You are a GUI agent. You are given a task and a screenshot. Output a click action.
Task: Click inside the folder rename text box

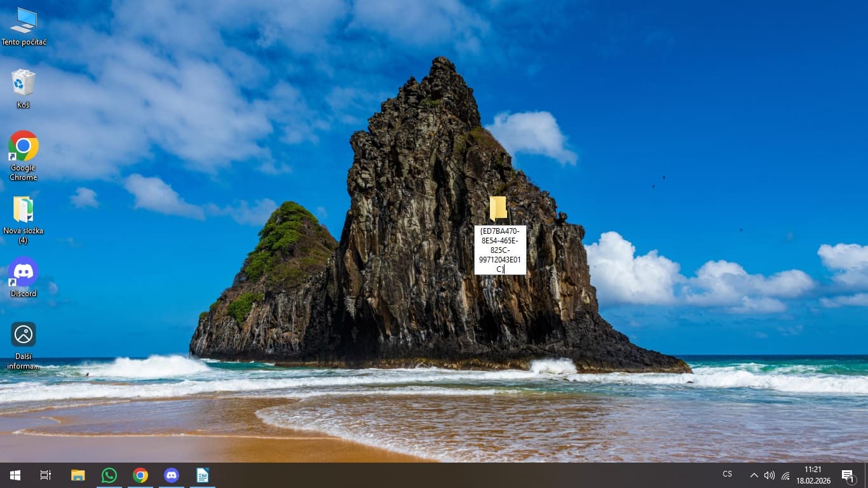500,250
